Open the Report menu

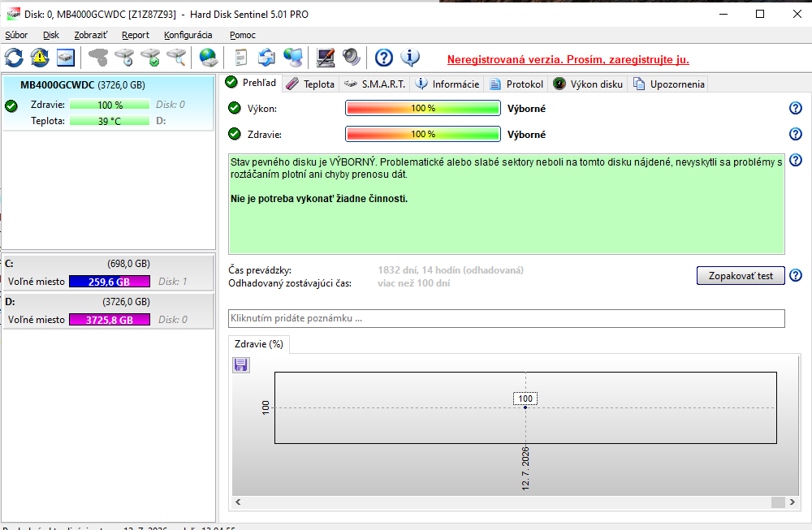135,35
